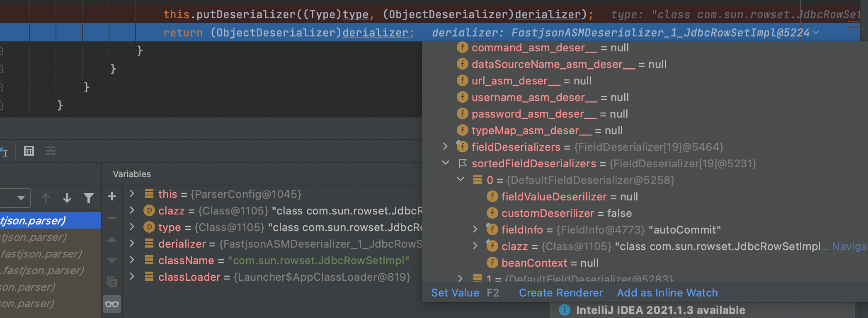Click the notification info icon
The image size is (868, 318).
564,310
